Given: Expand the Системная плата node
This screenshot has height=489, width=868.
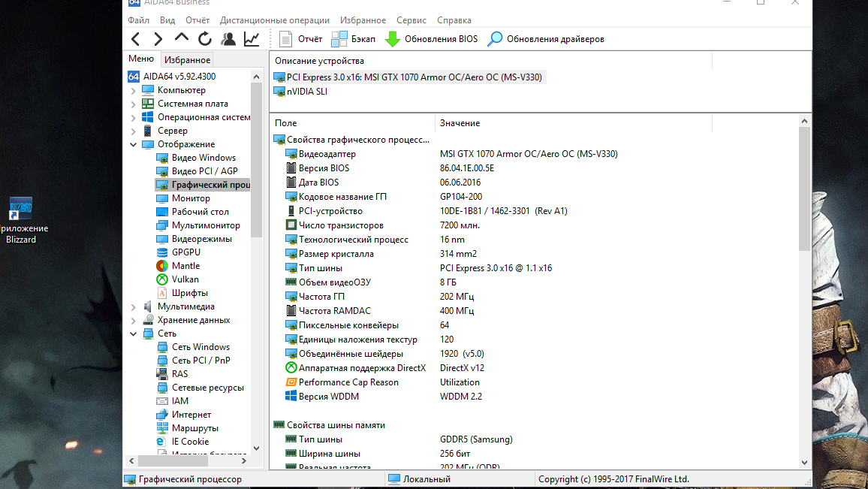Looking at the screenshot, I should (x=134, y=104).
